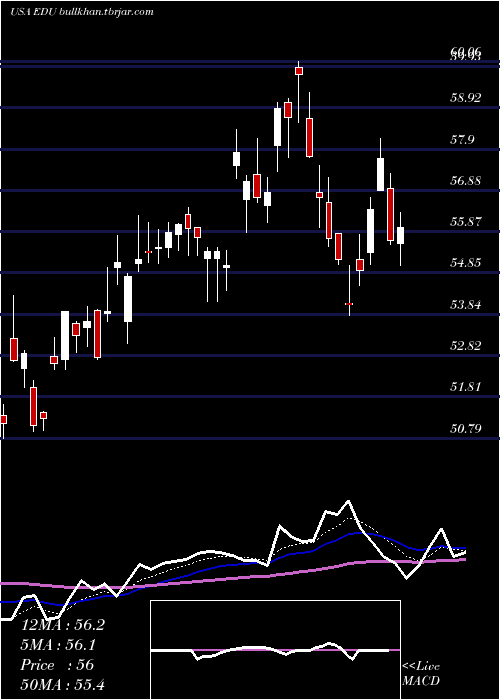Viewport: 500px width, 700px height.
Task: Click the 58.92 price axis label
Action: coord(466,97)
